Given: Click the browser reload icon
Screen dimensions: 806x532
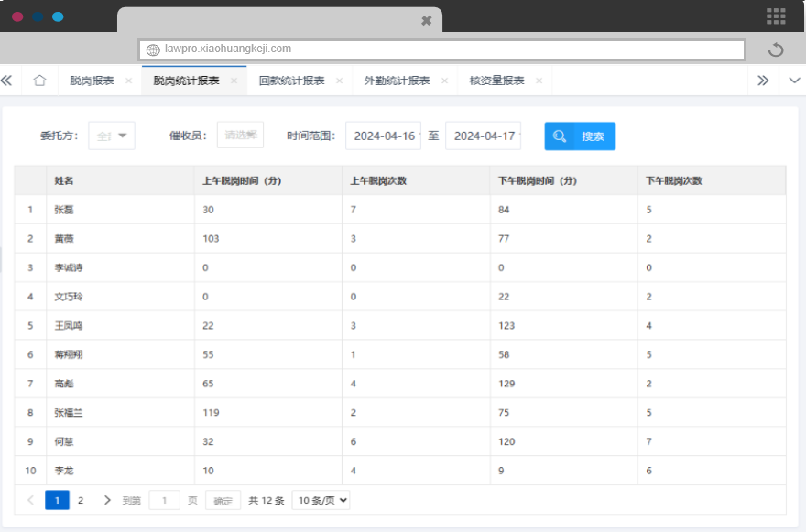Looking at the screenshot, I should pyautogui.click(x=775, y=49).
